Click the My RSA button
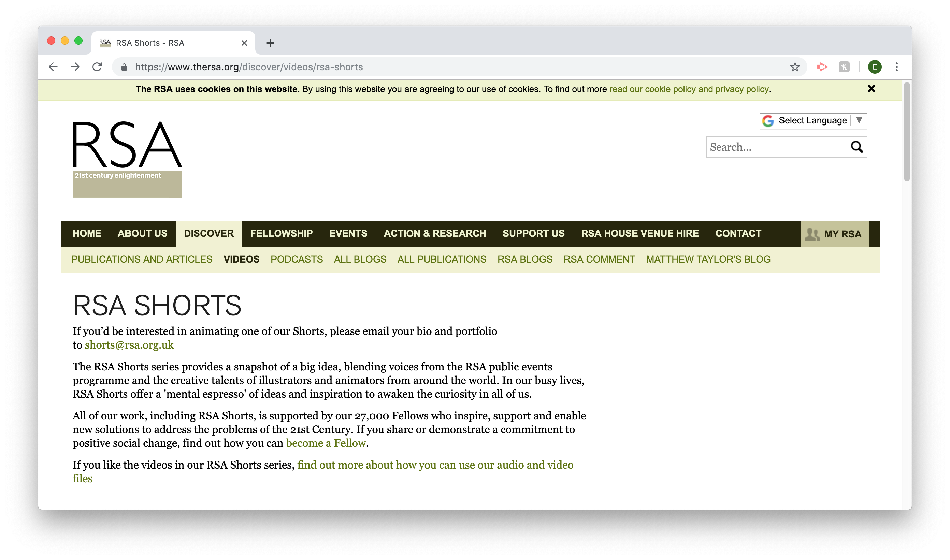Viewport: 950px width, 560px height. [834, 234]
